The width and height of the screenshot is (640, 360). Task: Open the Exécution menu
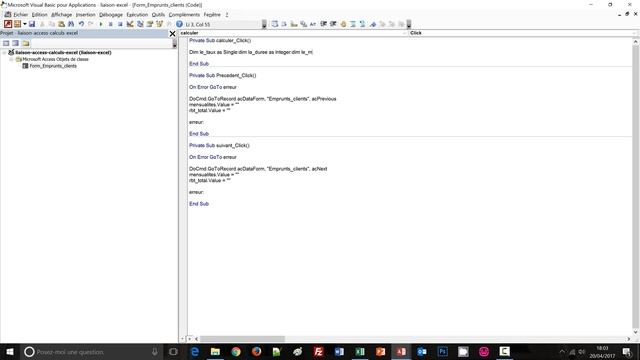137,15
